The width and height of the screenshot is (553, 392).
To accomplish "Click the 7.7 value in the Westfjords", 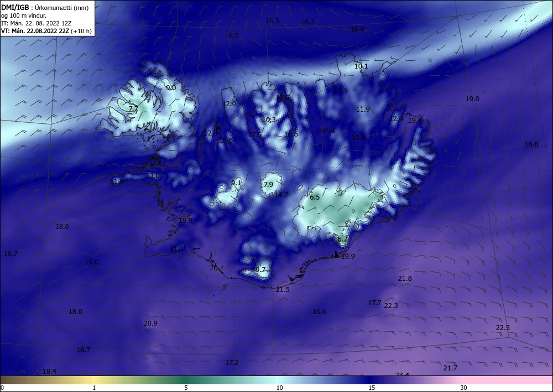I will pos(133,108).
